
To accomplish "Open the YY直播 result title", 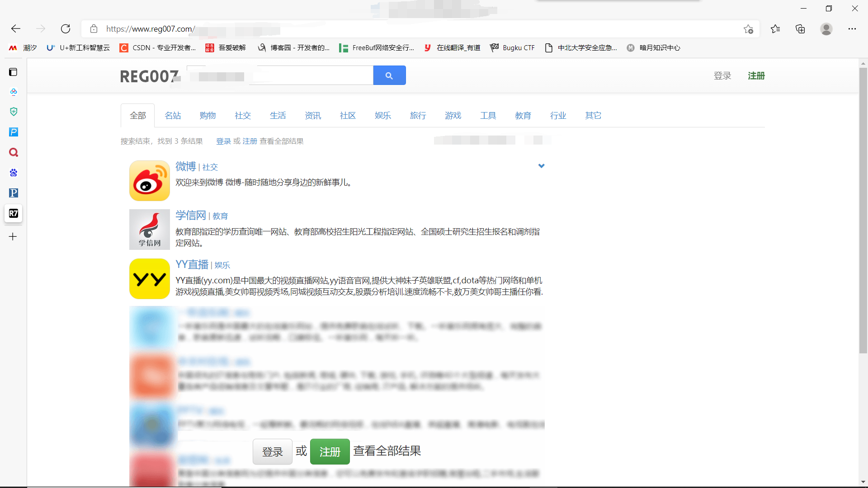I will 192,265.
